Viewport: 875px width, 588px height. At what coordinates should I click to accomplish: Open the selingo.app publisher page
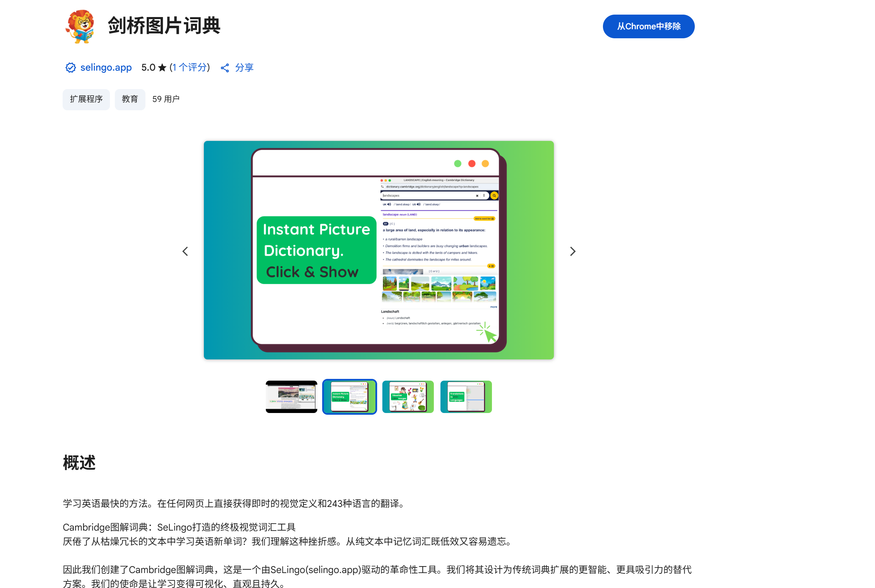106,68
